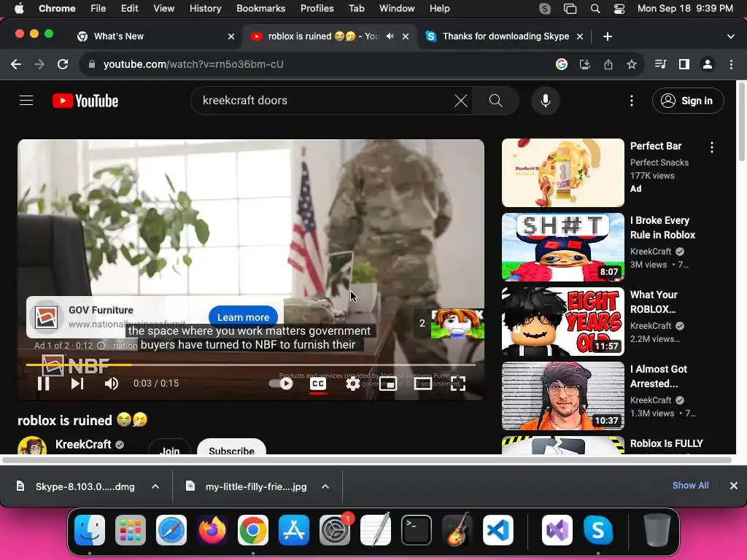Skip to next video with the next button
747x560 pixels.
(77, 384)
